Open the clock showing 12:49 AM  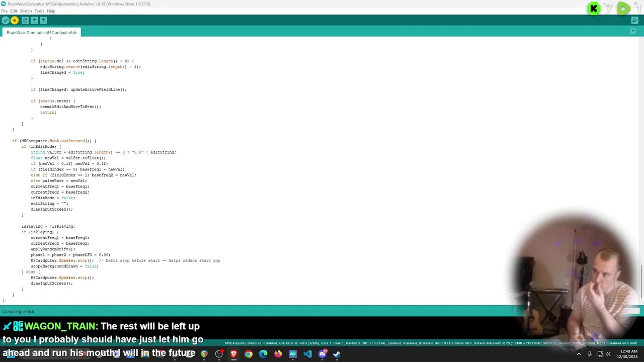point(628,354)
